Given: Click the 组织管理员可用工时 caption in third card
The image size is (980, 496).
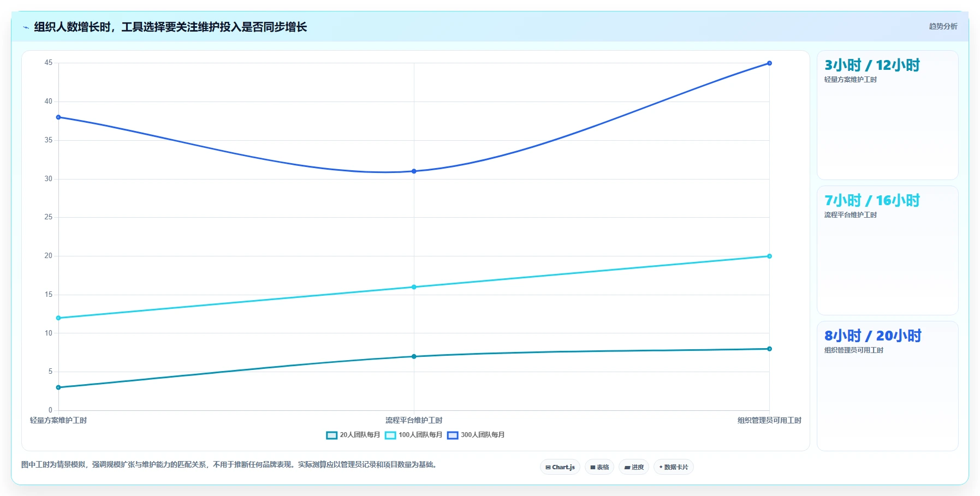Looking at the screenshot, I should pos(854,350).
